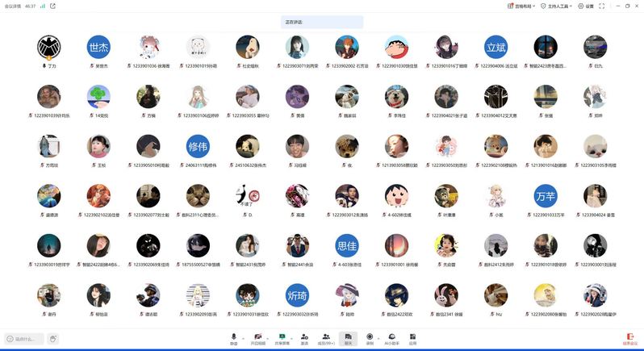Toggle microphone mute (静音)
644x351 pixels.
pyautogui.click(x=233, y=338)
